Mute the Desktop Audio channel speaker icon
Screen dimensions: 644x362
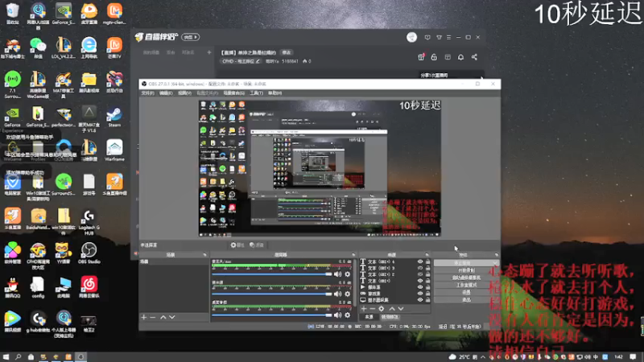click(x=337, y=315)
